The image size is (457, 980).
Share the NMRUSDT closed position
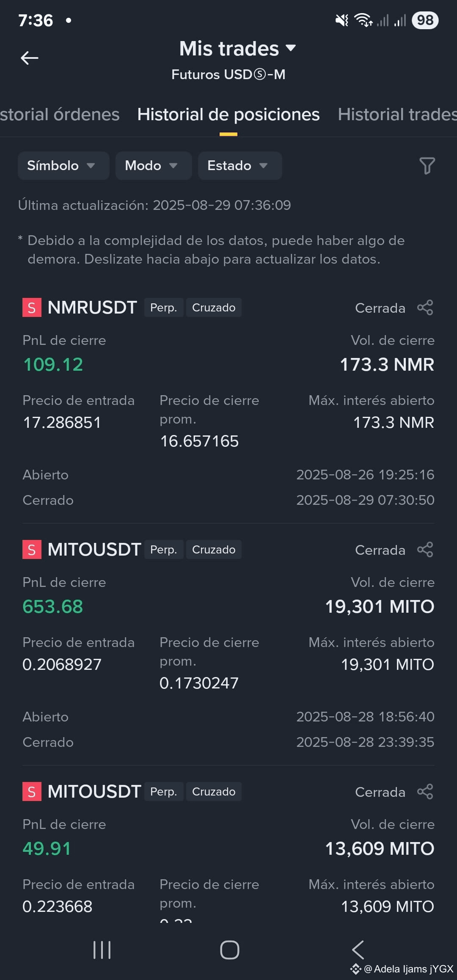click(x=425, y=308)
